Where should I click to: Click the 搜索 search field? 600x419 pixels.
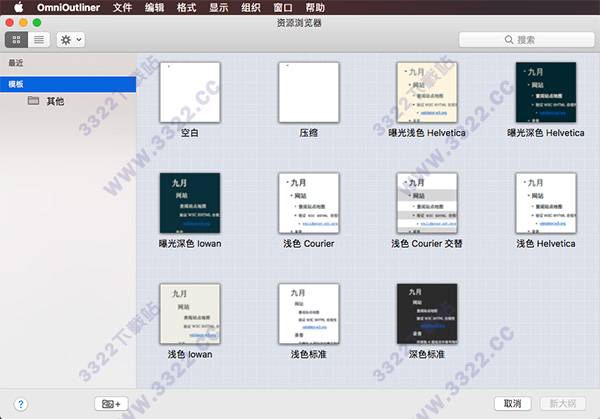[x=526, y=39]
